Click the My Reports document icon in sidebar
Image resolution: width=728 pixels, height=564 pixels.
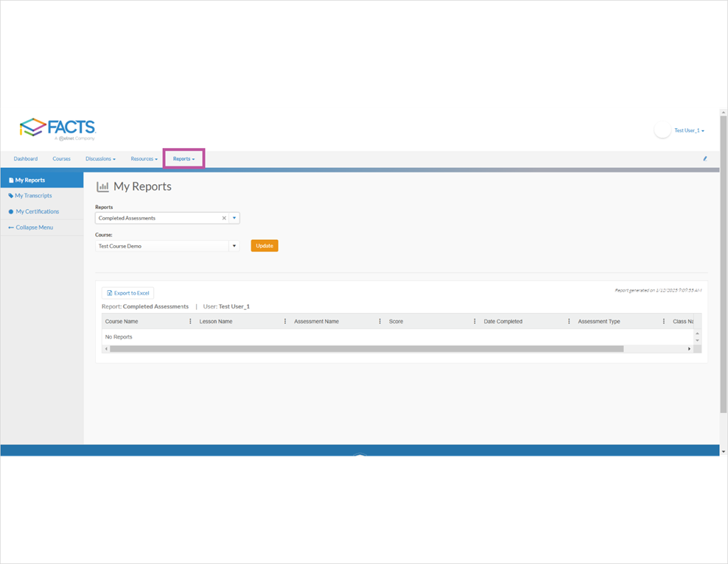[12, 180]
